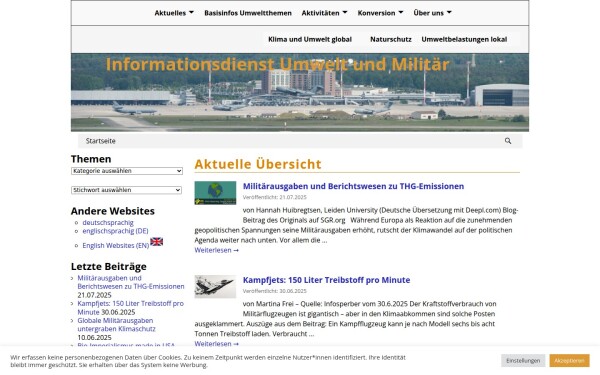The height and width of the screenshot is (375, 600).
Task: Open Militärausgaben und Berichtswesen article headline
Action: [x=353, y=186]
